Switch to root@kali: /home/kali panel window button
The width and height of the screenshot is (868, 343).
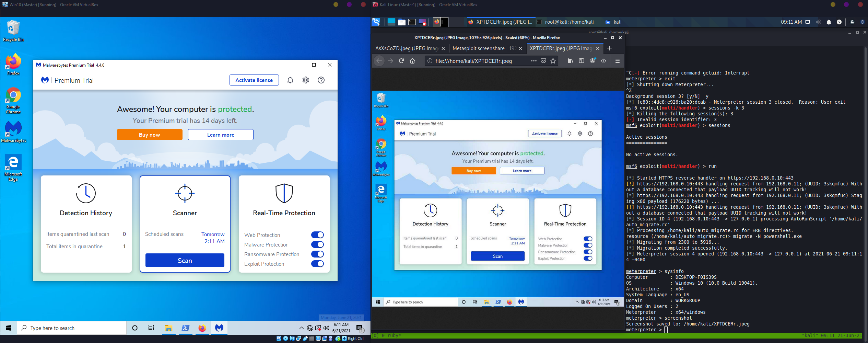click(565, 22)
